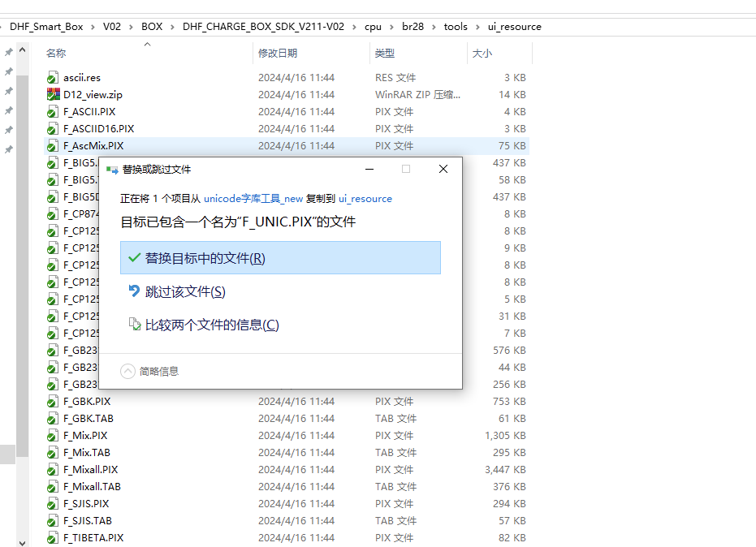This screenshot has width=756, height=547.
Task: Compare info for both files (C)
Action: point(281,325)
